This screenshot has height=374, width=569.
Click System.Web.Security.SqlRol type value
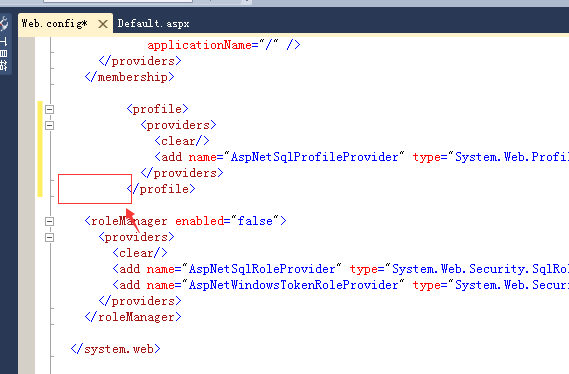point(480,269)
